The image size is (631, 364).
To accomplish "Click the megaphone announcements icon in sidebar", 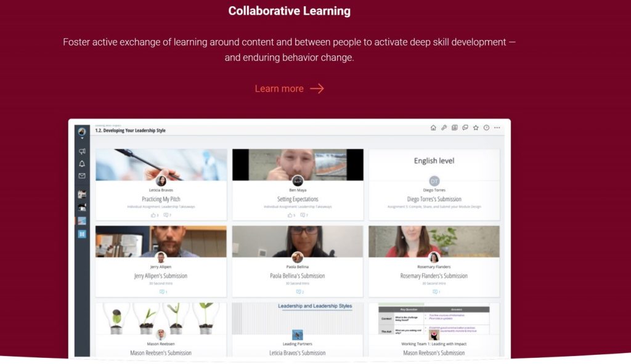I will click(82, 152).
